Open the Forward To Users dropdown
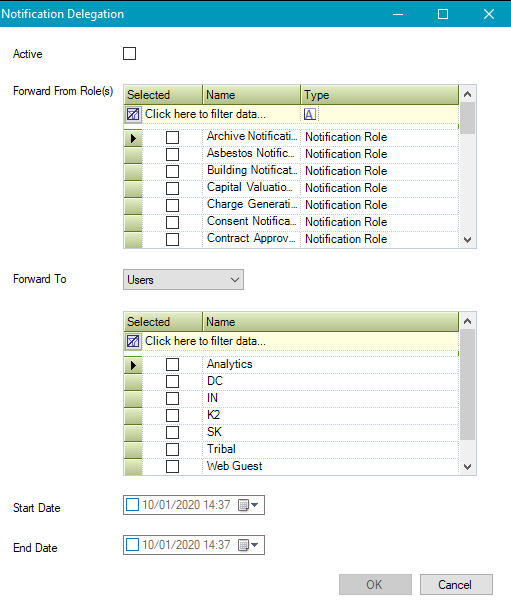Viewport: 511px width, 614px height. 183,280
